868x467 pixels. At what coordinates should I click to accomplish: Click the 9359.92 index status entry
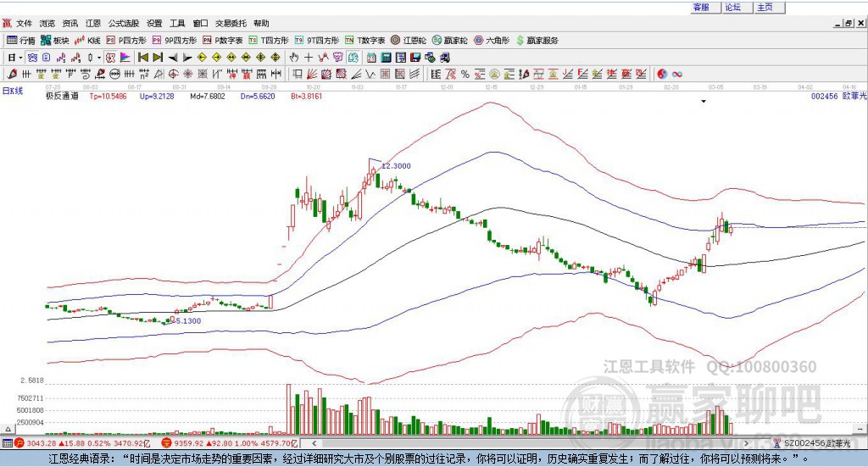[230, 443]
